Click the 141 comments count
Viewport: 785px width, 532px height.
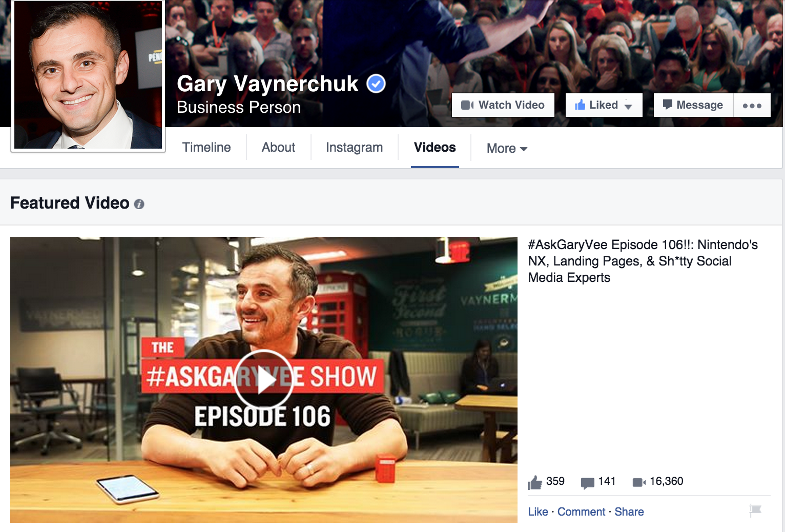[x=607, y=481]
